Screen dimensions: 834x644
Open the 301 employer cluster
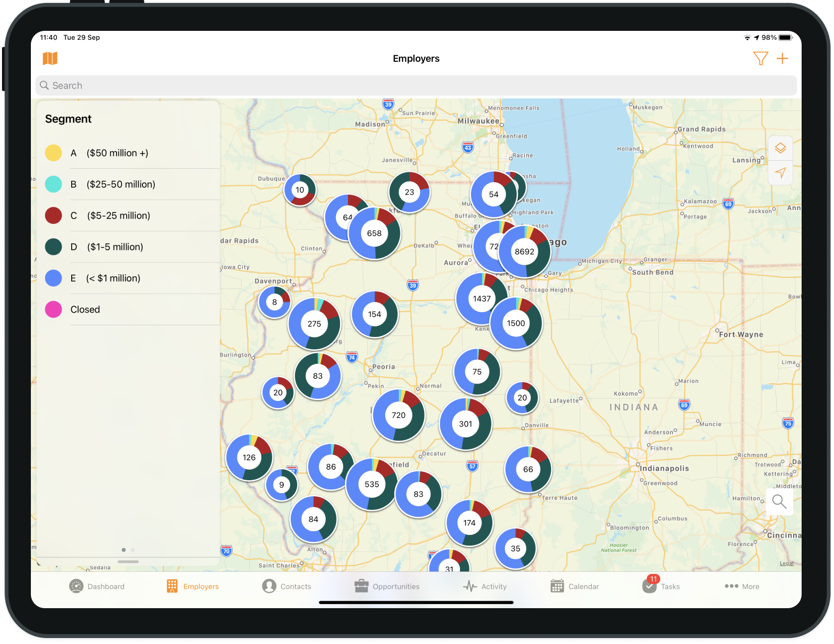(x=466, y=424)
